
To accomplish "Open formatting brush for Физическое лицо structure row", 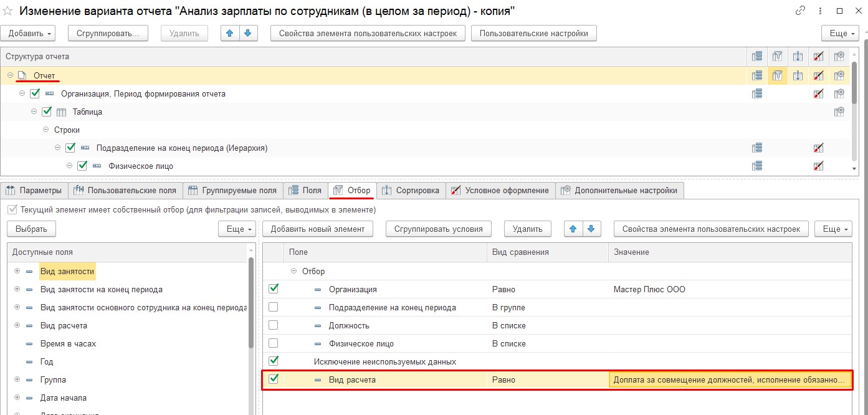I will (x=819, y=166).
